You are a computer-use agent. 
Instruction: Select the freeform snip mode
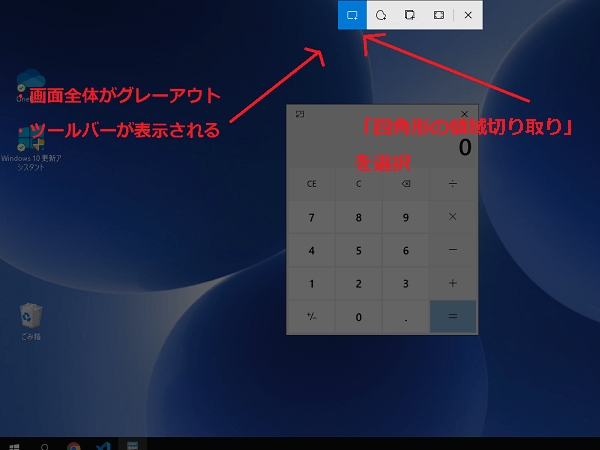coord(381,15)
